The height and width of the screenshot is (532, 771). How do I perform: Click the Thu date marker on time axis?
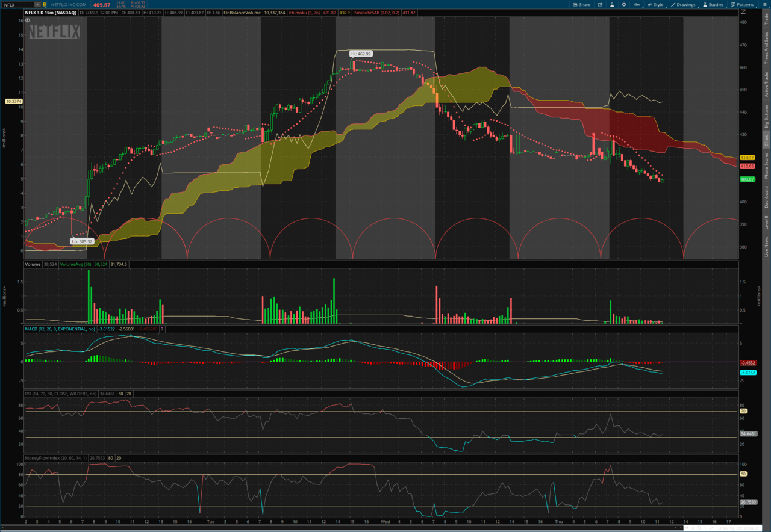pos(558,522)
